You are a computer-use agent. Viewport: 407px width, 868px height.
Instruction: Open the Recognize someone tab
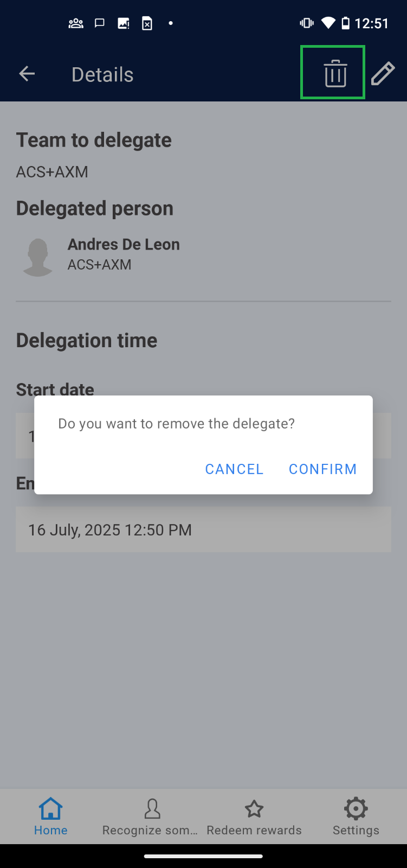pos(152,816)
